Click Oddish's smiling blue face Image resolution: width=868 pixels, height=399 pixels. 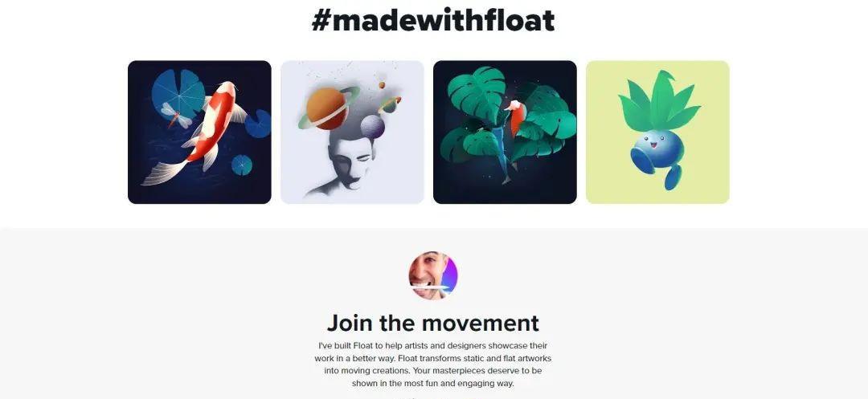pos(657,148)
